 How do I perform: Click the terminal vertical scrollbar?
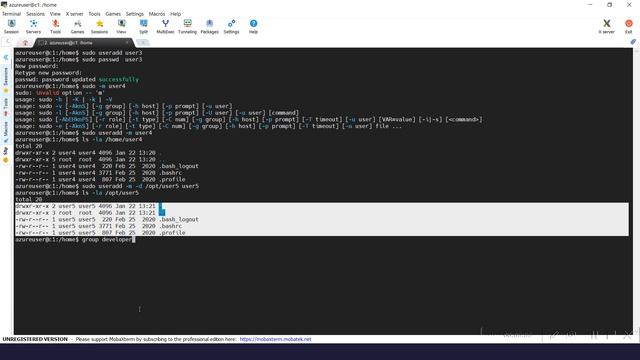[x=636, y=191]
